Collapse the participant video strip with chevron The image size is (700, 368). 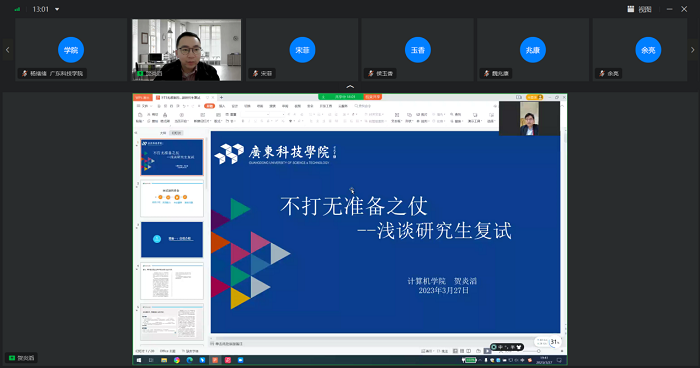350,87
